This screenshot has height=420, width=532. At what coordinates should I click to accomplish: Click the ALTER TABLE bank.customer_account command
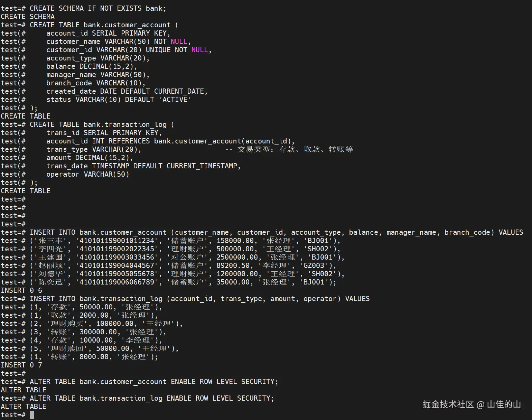tap(154, 382)
